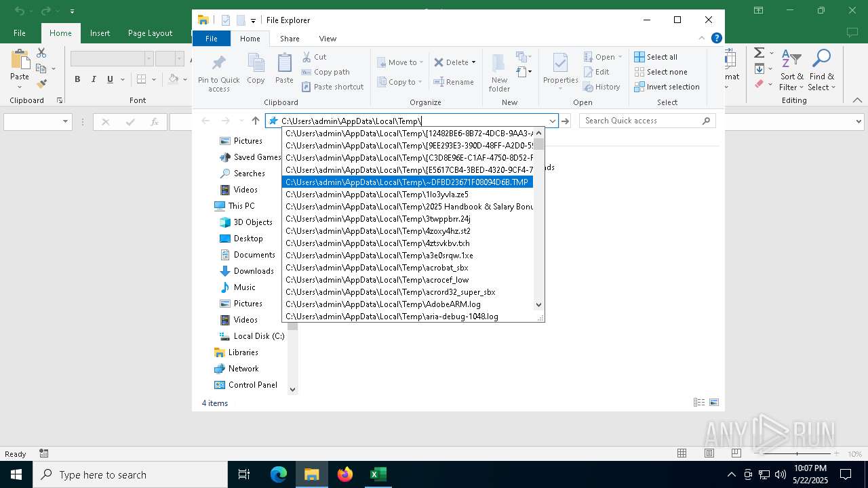
Task: Switch to Explorer View tab
Action: pos(328,39)
